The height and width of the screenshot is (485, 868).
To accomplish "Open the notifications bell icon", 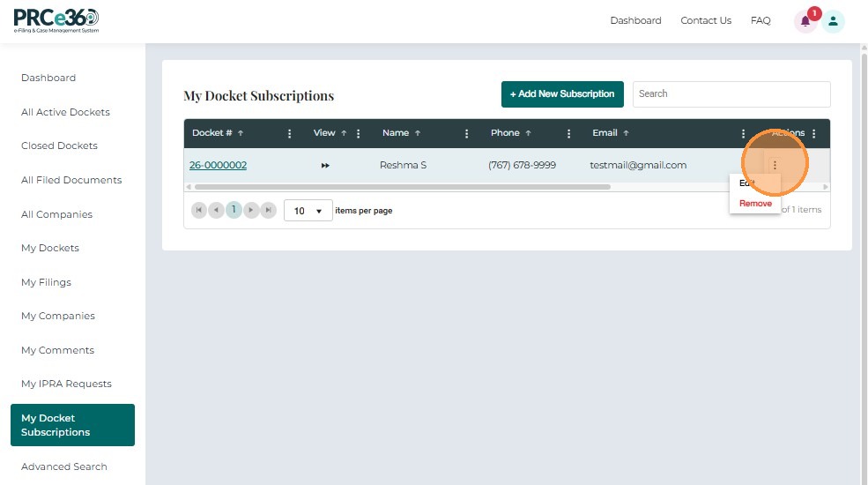I will [x=805, y=21].
